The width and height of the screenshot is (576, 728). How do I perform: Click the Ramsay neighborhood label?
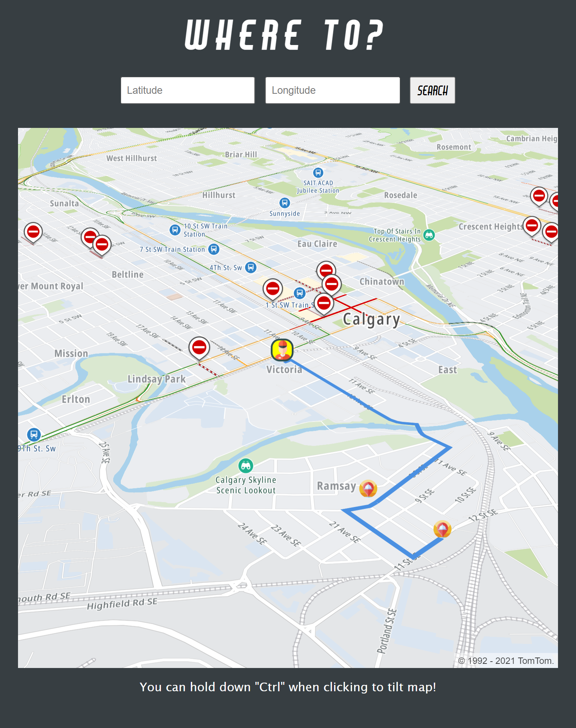336,486
